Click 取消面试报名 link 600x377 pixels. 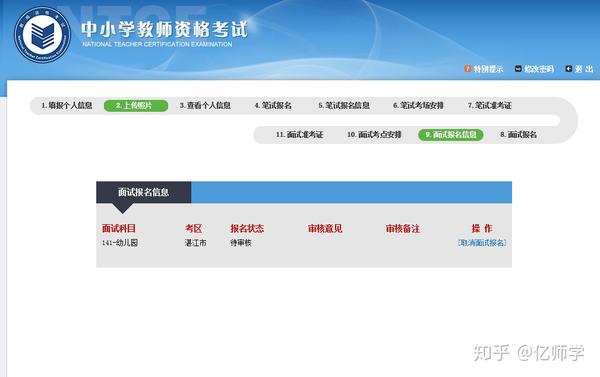482,243
